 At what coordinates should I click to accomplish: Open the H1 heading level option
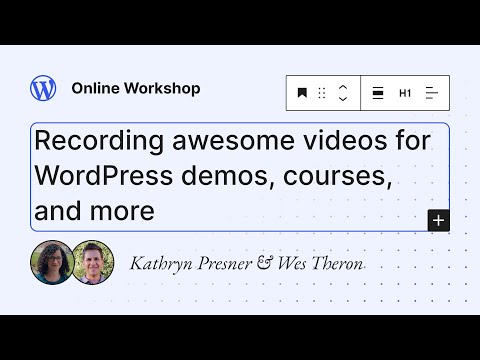pos(405,93)
